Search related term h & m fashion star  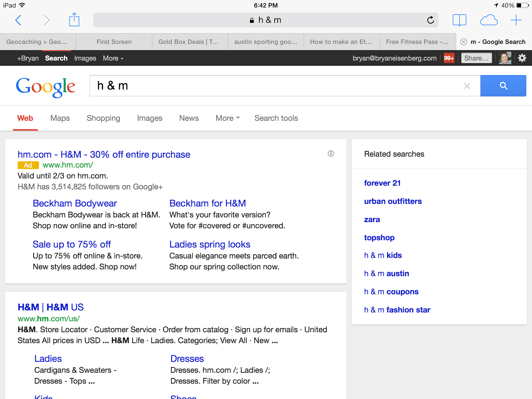pos(397,310)
